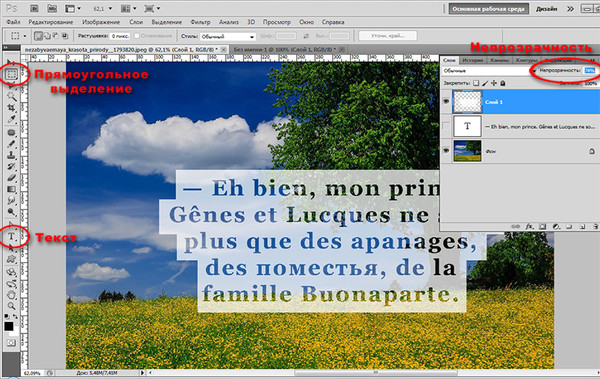Viewport: 600px width, 379px height.
Task: Launch Mini Bridge from the top bar
Action: 52,8
